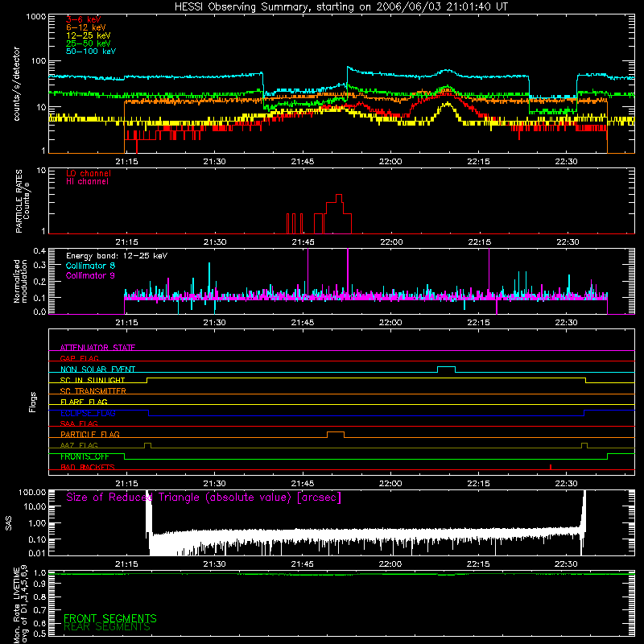Image resolution: width=644 pixels, height=644 pixels.
Task: Click the ECLIPSE FLAG label
Action: click(88, 413)
